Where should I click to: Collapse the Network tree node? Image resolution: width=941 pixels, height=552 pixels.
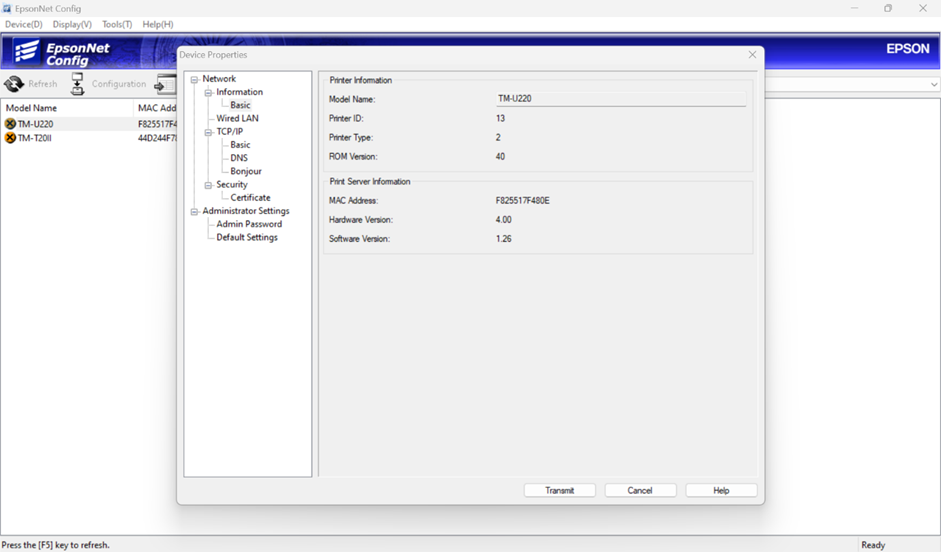point(194,79)
